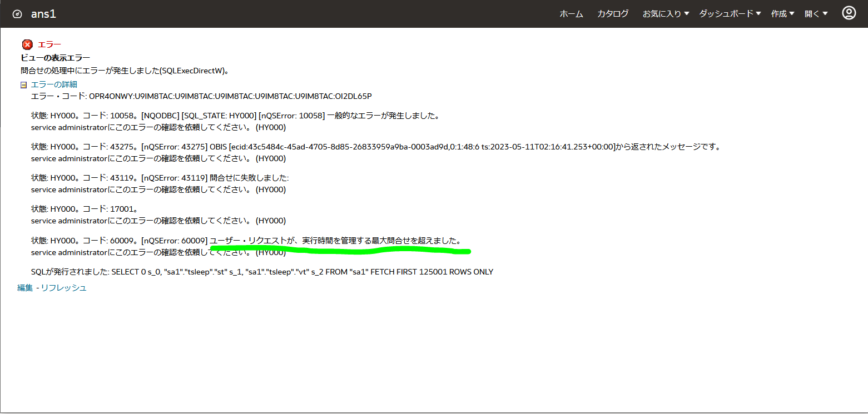Screen dimensions: 868x414
Task: Click the コード: 10058 error line
Action: (236, 116)
